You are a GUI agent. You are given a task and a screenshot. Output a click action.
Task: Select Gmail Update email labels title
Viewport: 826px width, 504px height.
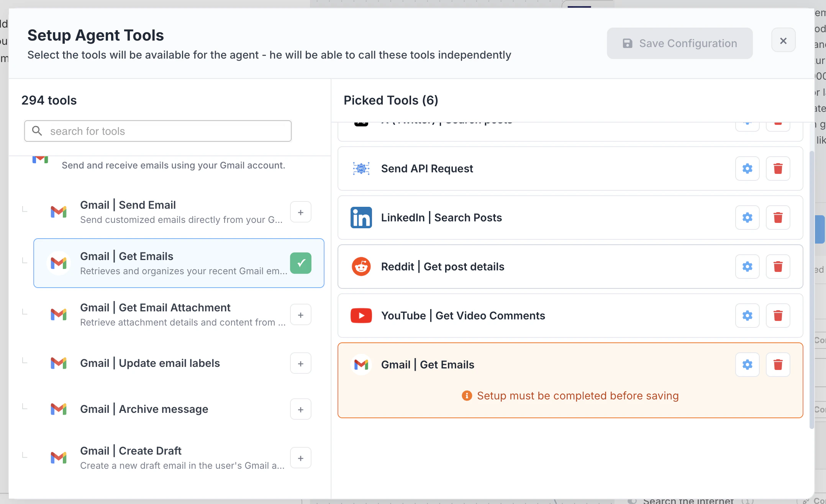[x=150, y=363]
